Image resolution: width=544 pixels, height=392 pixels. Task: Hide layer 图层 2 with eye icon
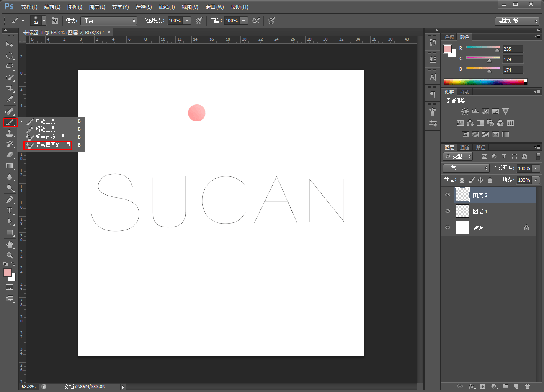(448, 195)
